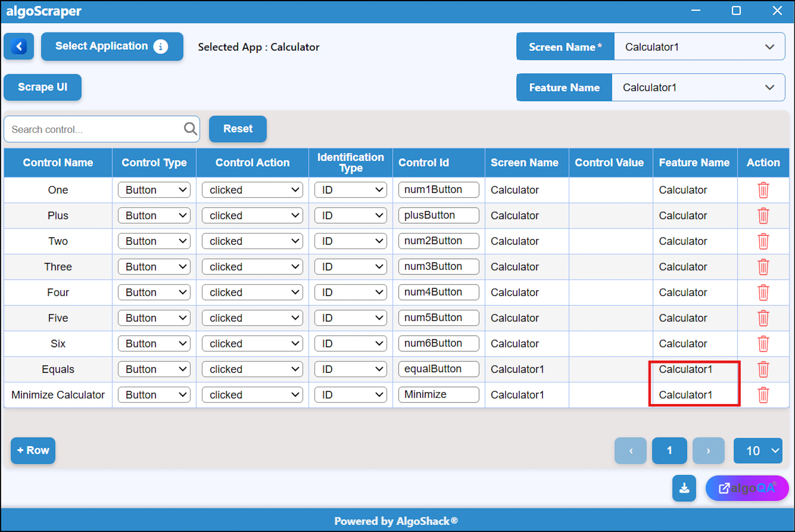
Task: Click the download icon button
Action: coord(684,488)
